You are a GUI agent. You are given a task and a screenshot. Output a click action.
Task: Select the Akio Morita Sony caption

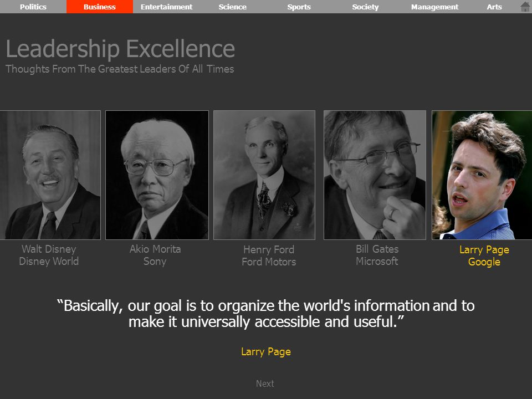coord(155,255)
